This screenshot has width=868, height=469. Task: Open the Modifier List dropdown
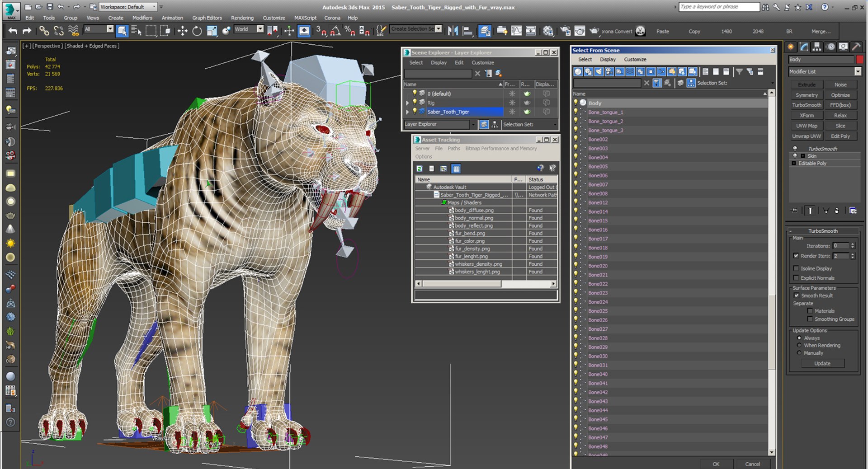click(x=858, y=71)
